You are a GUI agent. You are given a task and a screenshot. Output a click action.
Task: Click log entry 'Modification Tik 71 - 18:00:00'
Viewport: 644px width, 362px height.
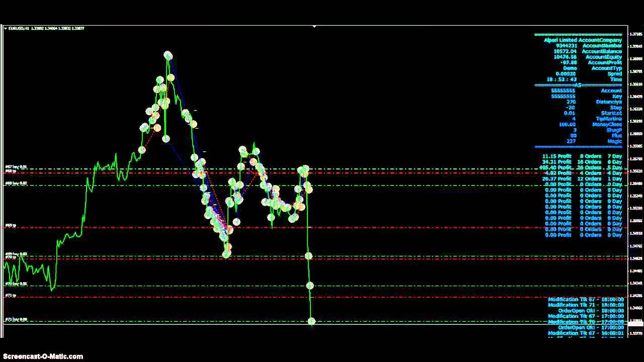coord(586,305)
